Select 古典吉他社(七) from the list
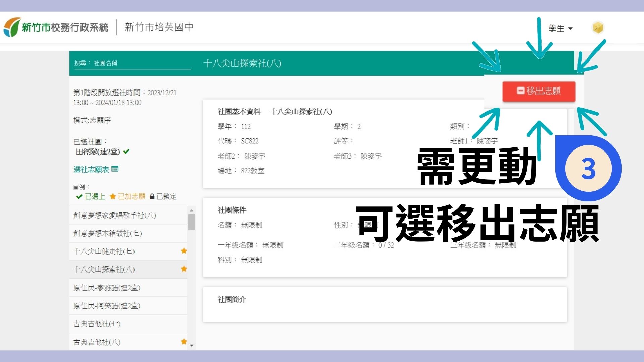644x362 pixels. coord(97,324)
